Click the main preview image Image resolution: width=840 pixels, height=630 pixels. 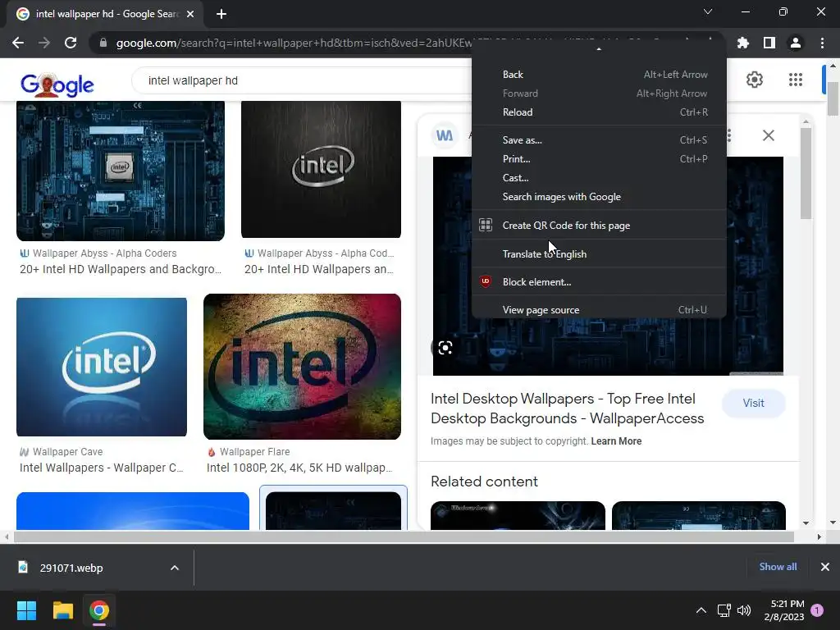click(x=608, y=266)
